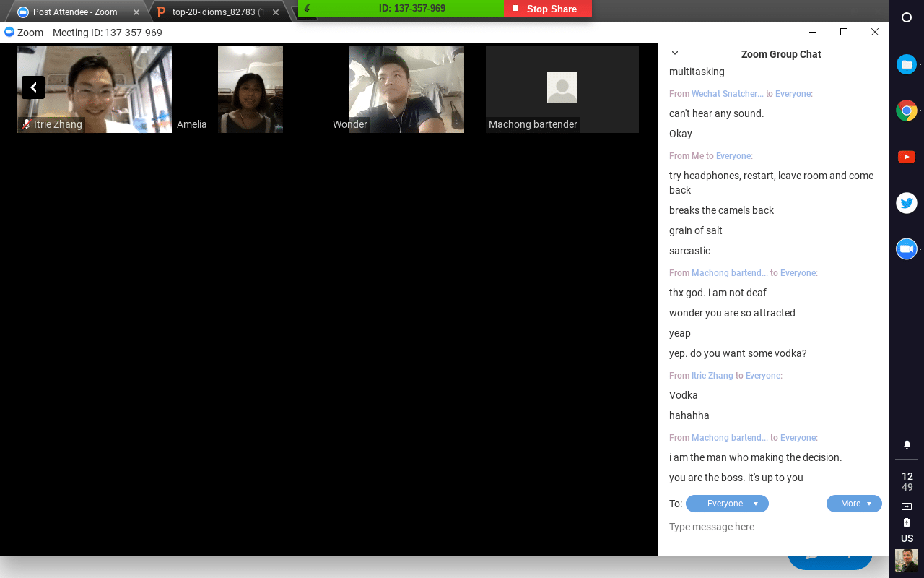Click message 'sarcastic' in chat
Image resolution: width=924 pixels, height=578 pixels.
pos(689,251)
